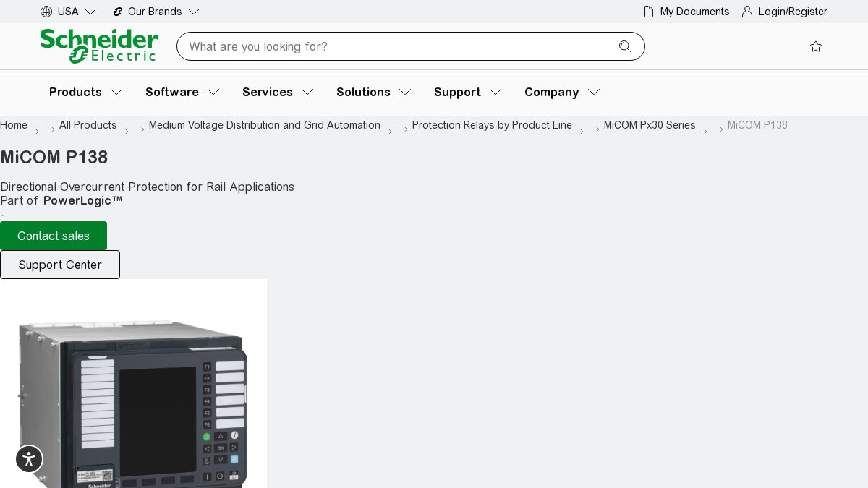Open the Company menu

[551, 92]
